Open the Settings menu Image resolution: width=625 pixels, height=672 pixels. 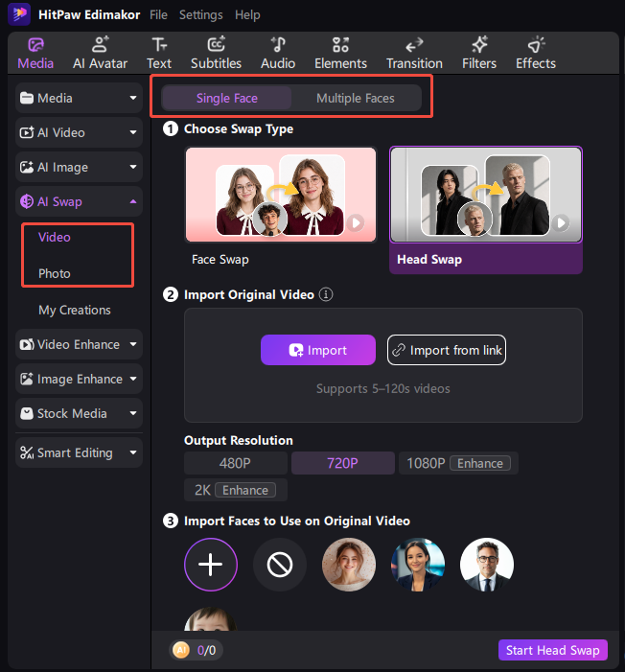click(x=200, y=15)
